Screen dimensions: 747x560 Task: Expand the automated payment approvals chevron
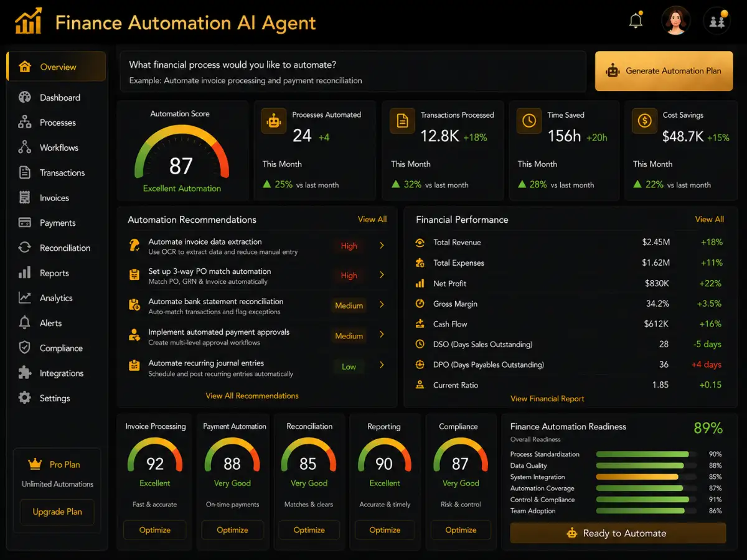pyautogui.click(x=382, y=335)
